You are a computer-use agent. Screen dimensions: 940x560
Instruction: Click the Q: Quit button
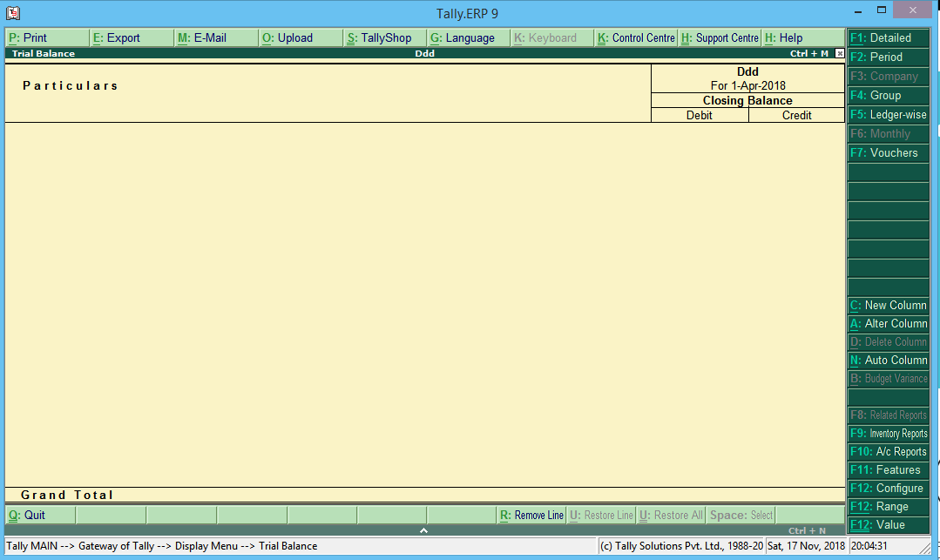click(x=26, y=515)
